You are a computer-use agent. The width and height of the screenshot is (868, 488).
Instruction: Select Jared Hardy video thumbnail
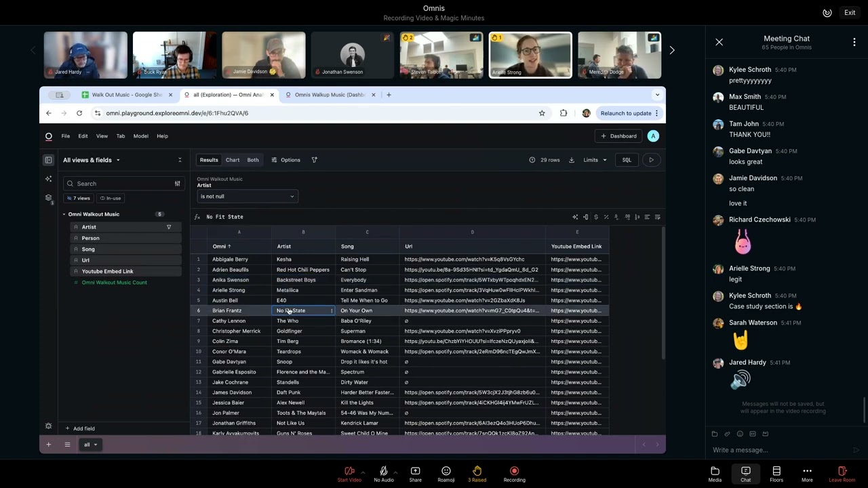click(85, 55)
